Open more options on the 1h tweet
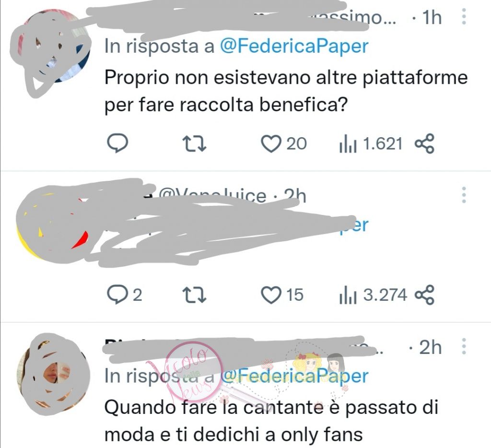The height and width of the screenshot is (448, 491). coord(464,17)
